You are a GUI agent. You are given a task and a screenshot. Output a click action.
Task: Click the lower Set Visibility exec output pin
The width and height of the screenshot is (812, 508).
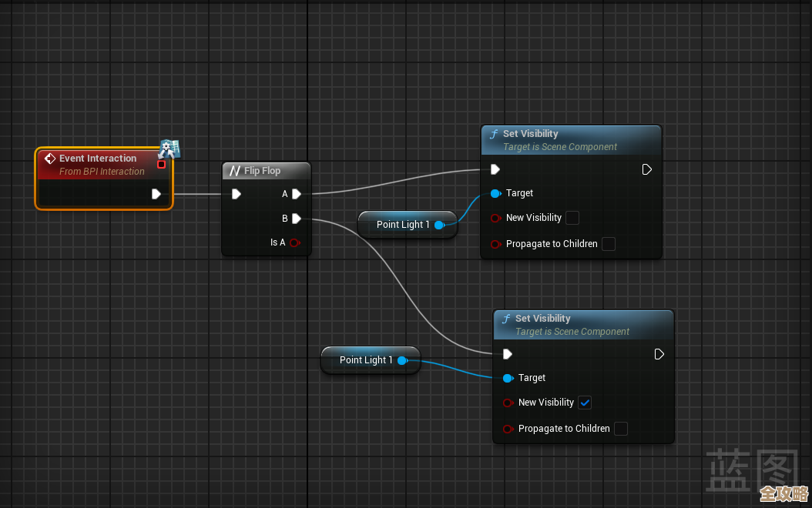point(659,354)
